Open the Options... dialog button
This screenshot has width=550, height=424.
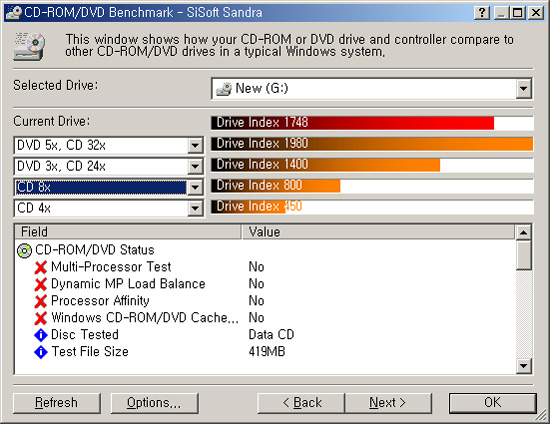[x=155, y=403]
